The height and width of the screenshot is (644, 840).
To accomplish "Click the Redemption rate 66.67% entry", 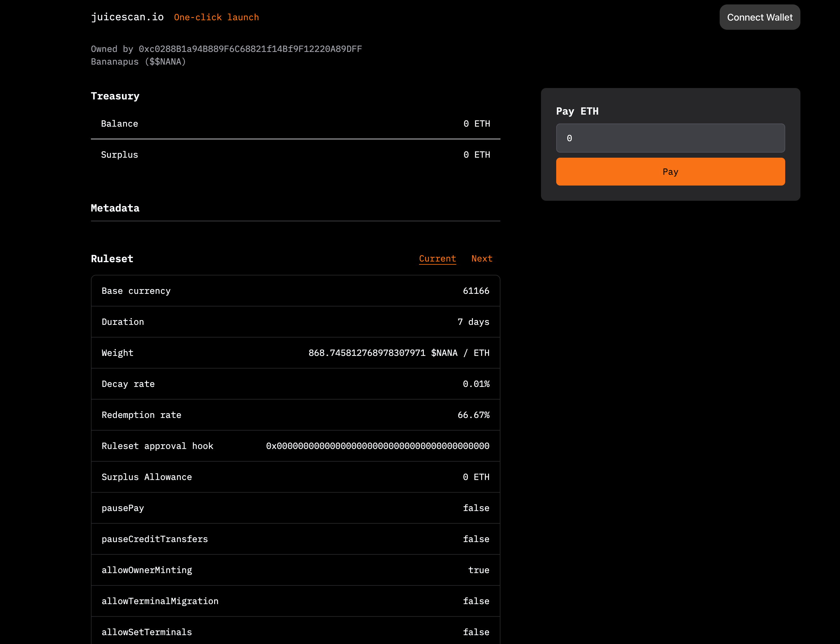I will tap(474, 415).
